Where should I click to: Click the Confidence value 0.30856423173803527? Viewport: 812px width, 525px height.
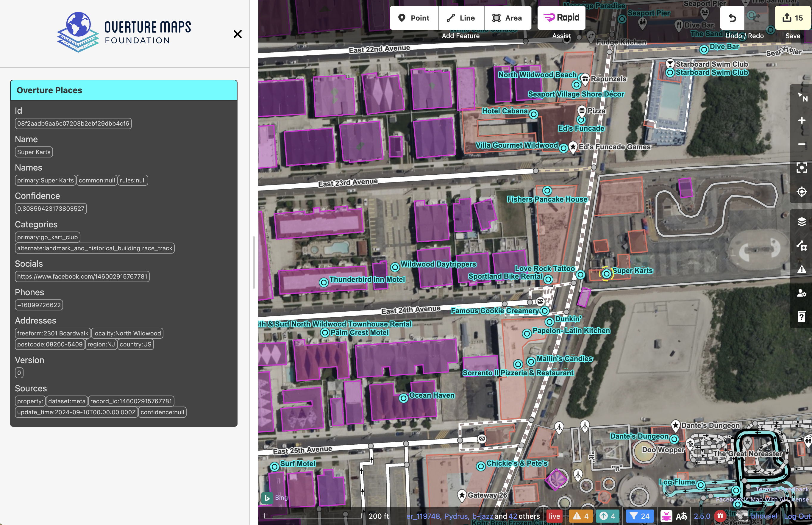[51, 209]
